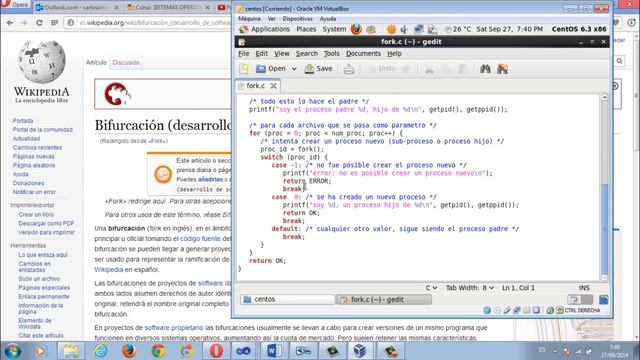Click the centos taskbar button in CentOS panel
The width and height of the screenshot is (640, 360).
287,300
